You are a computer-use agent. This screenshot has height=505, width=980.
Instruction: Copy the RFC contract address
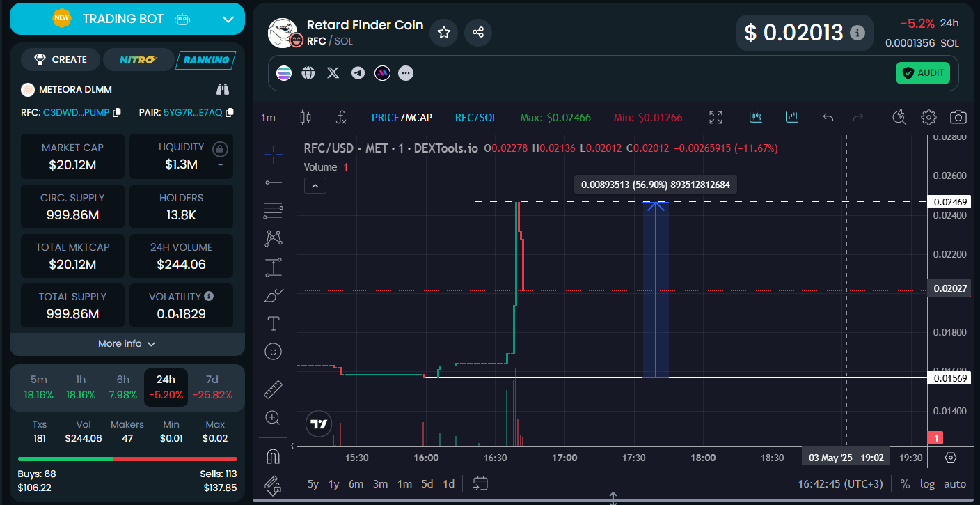pos(117,112)
